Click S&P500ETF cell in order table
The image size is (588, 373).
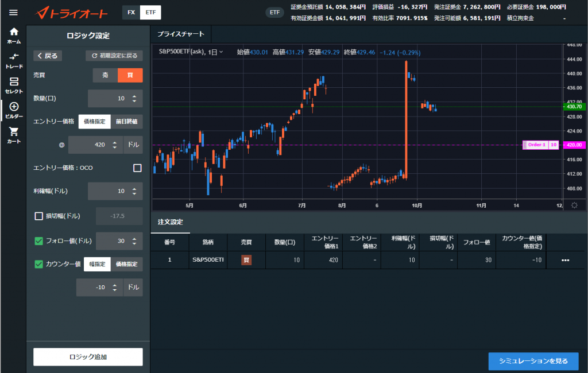208,260
